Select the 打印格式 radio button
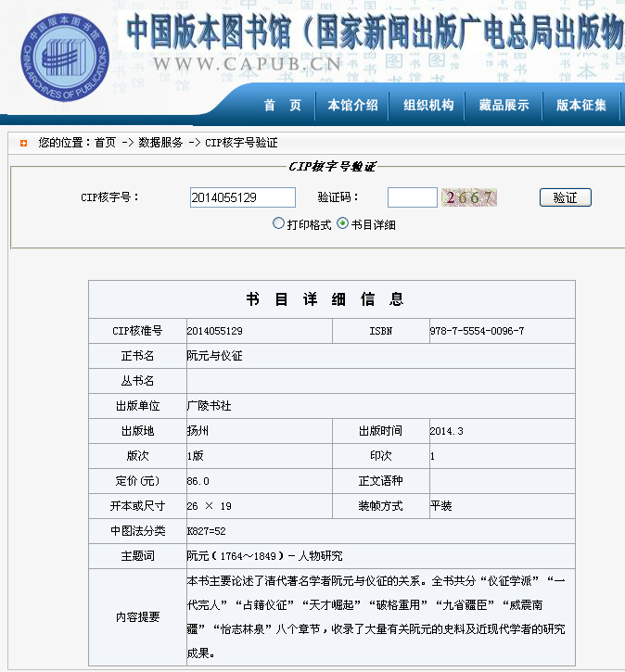Image resolution: width=625 pixels, height=672 pixels. click(278, 223)
